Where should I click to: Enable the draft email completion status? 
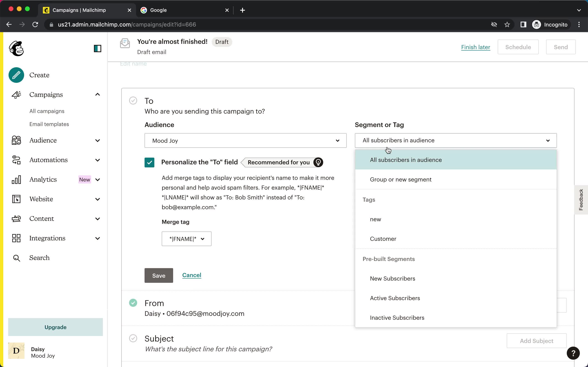pyautogui.click(x=222, y=41)
